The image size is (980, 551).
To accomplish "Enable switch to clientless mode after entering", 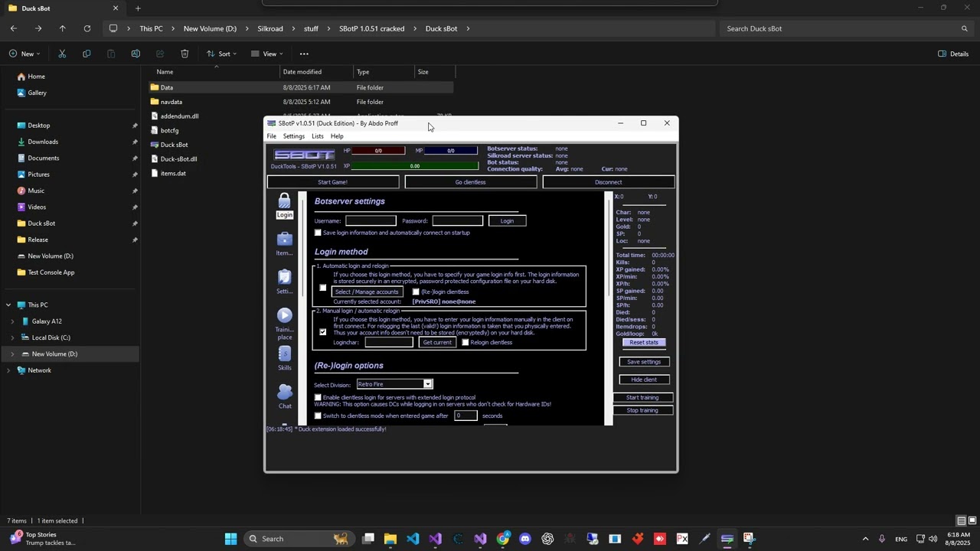I will point(318,416).
